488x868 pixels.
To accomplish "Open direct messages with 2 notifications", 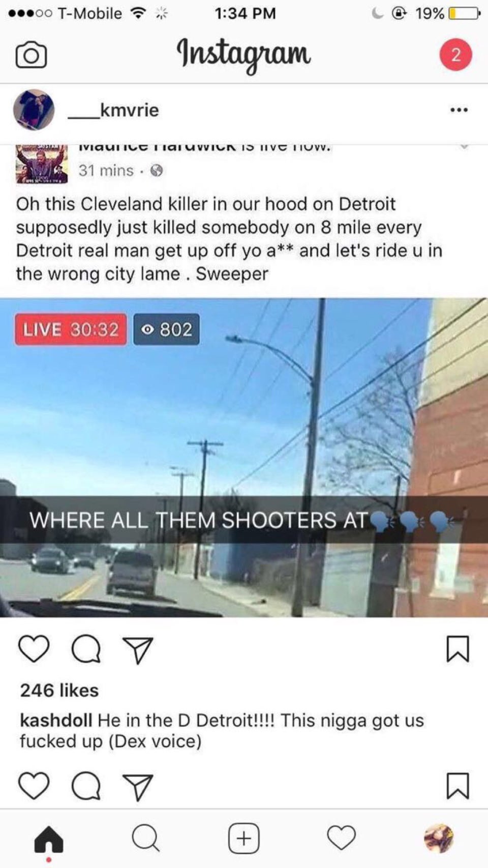I will (455, 54).
